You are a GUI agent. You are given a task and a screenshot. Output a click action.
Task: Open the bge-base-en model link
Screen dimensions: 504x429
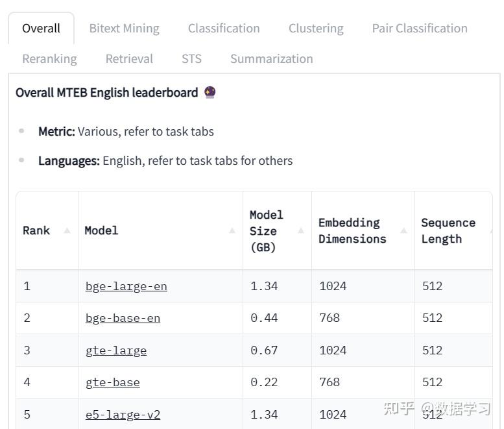(x=123, y=318)
